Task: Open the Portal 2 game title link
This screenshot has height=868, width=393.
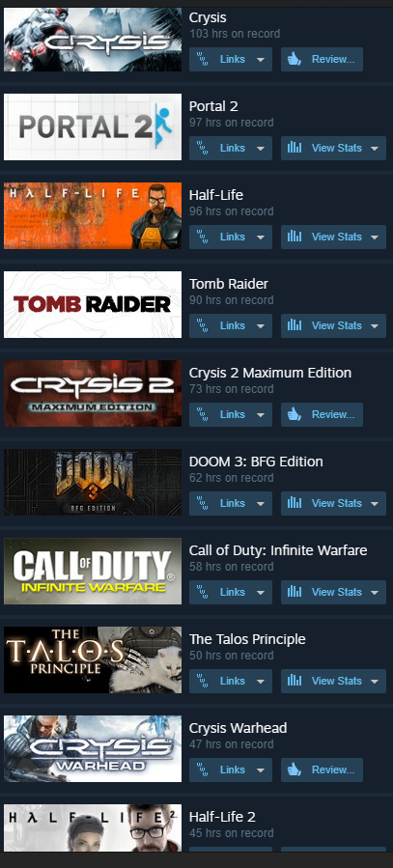Action: click(x=213, y=106)
